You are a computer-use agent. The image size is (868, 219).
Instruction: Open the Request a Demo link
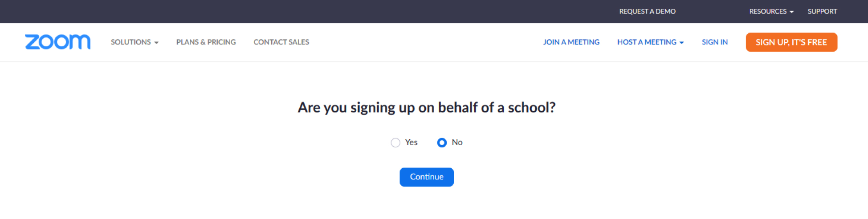[647, 12]
